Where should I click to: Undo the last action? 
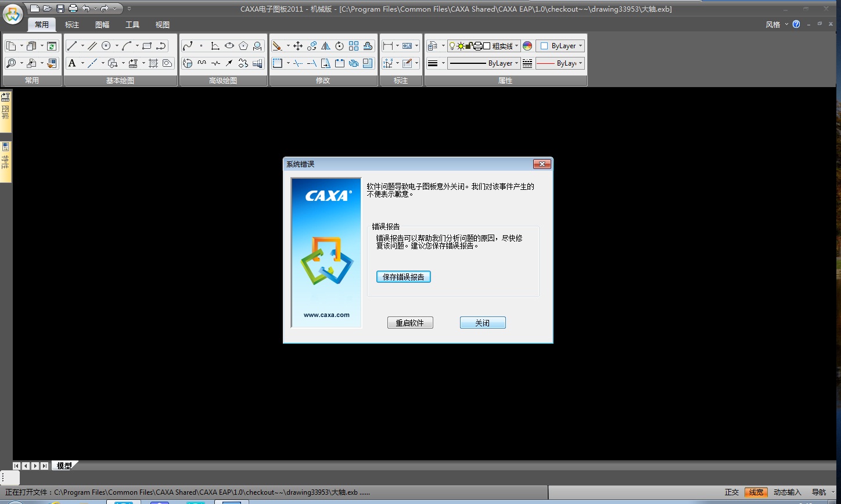pos(86,8)
